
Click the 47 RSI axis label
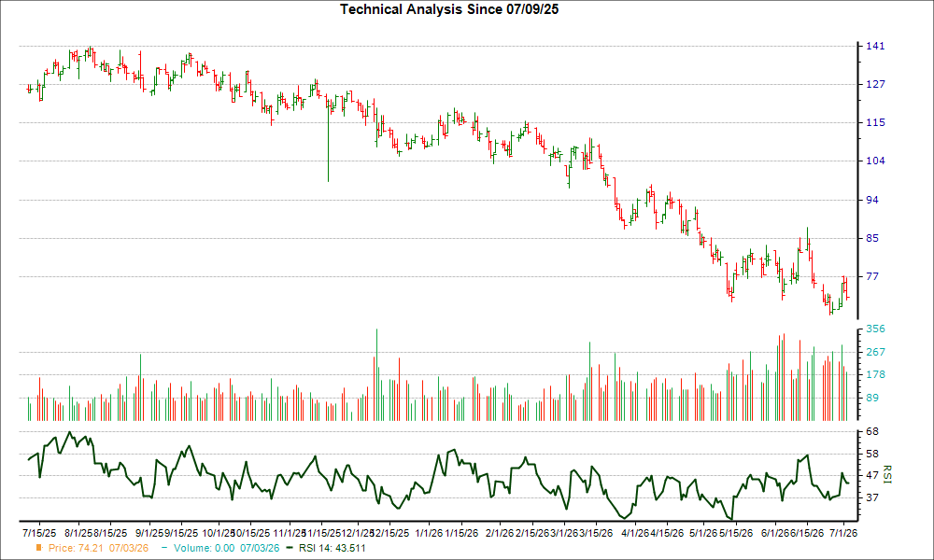pyautogui.click(x=872, y=475)
